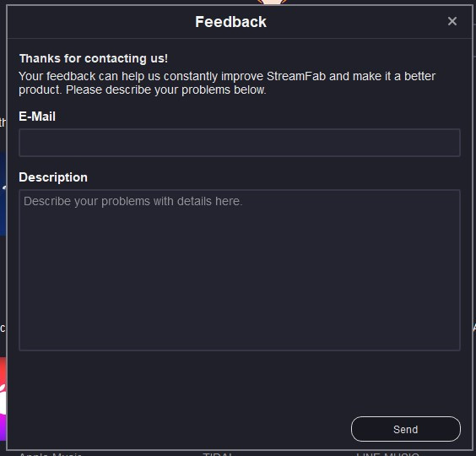This screenshot has height=456, width=476.
Task: Click the 'Thanks for contacting us!' heading
Action: [x=94, y=58]
